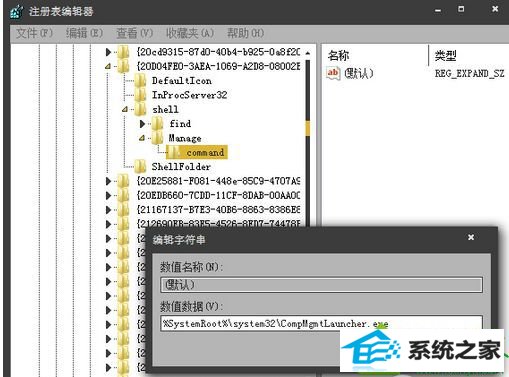Viewport: 509px width, 377px height.
Task: Open the 收藏夹(A) menu
Action: [x=190, y=33]
